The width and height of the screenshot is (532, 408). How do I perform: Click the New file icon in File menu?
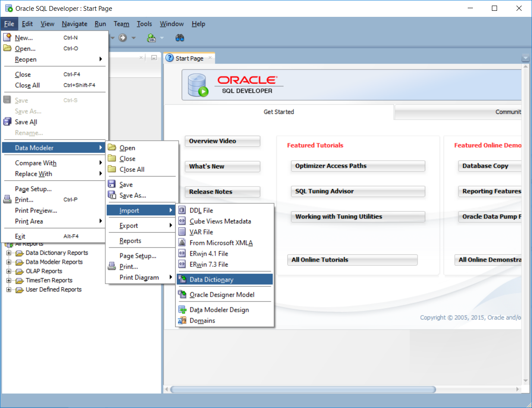(x=7, y=37)
